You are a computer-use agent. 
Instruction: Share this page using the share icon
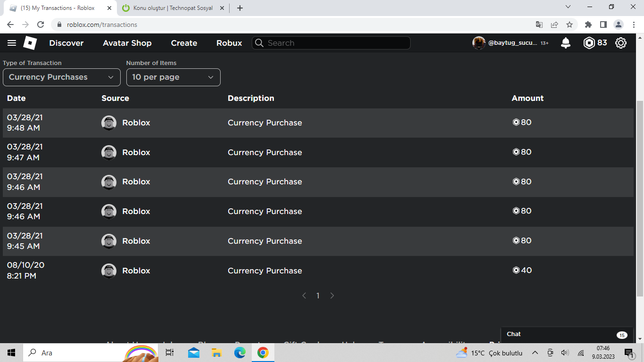pyautogui.click(x=554, y=25)
